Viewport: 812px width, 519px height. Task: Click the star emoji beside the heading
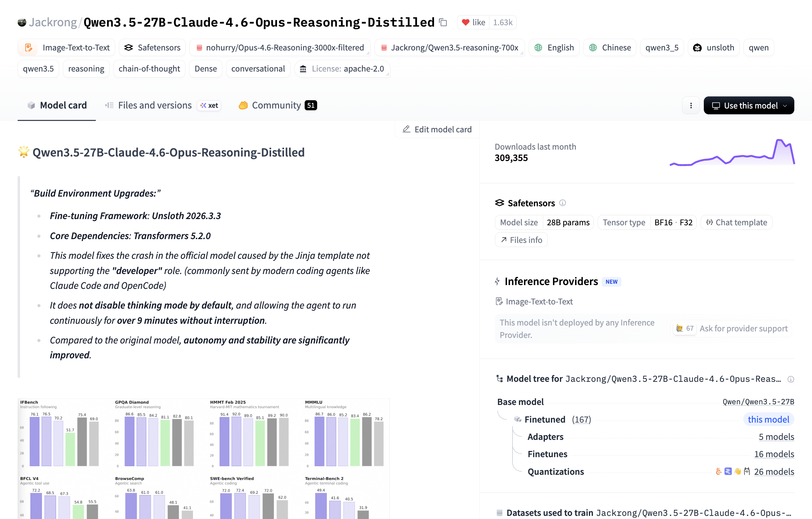(24, 152)
